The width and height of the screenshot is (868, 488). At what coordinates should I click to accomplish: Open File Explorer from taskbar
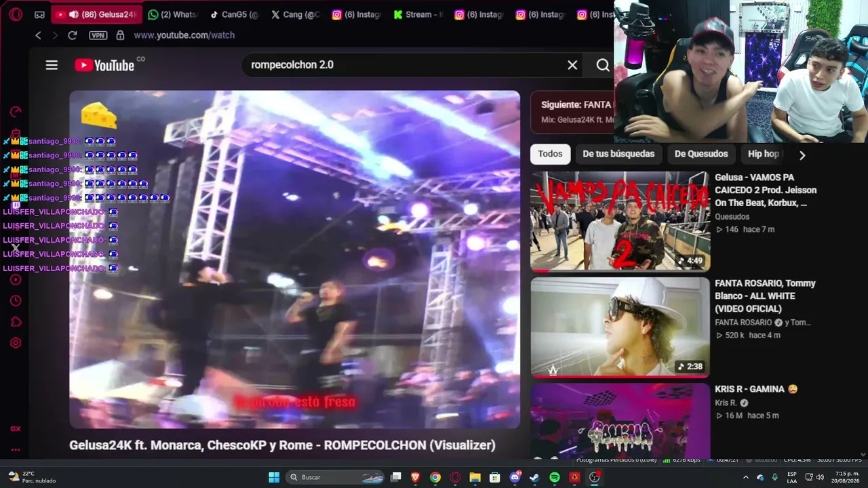coord(475,477)
